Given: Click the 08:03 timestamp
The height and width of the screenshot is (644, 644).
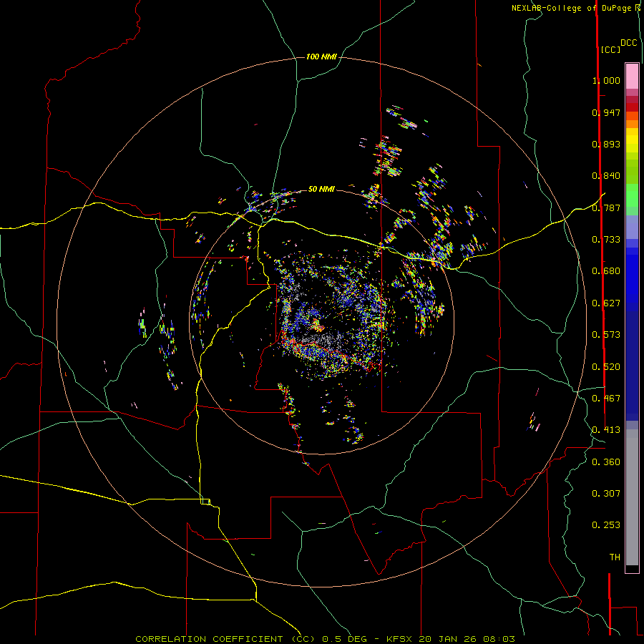Looking at the screenshot, I should [500, 639].
